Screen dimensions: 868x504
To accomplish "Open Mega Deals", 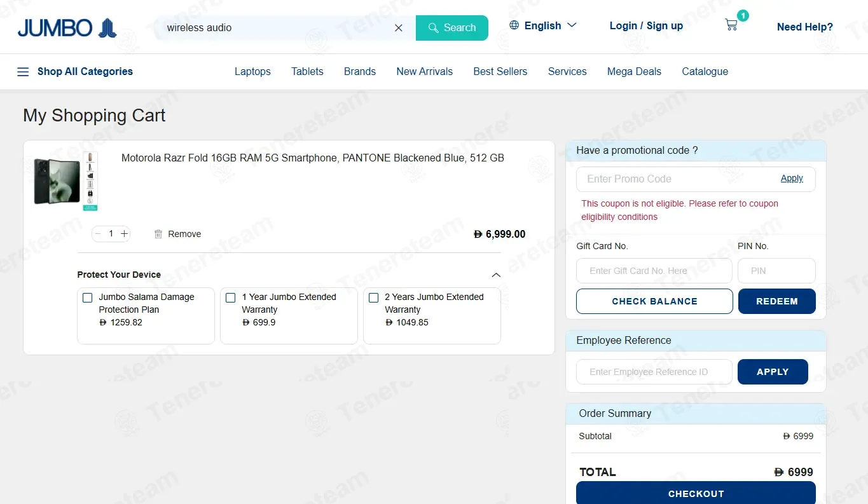I will click(x=634, y=72).
